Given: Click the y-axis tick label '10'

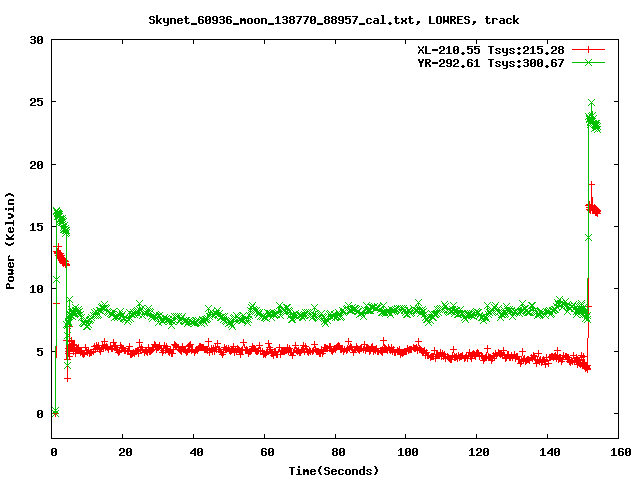Looking at the screenshot, I should [x=36, y=289].
